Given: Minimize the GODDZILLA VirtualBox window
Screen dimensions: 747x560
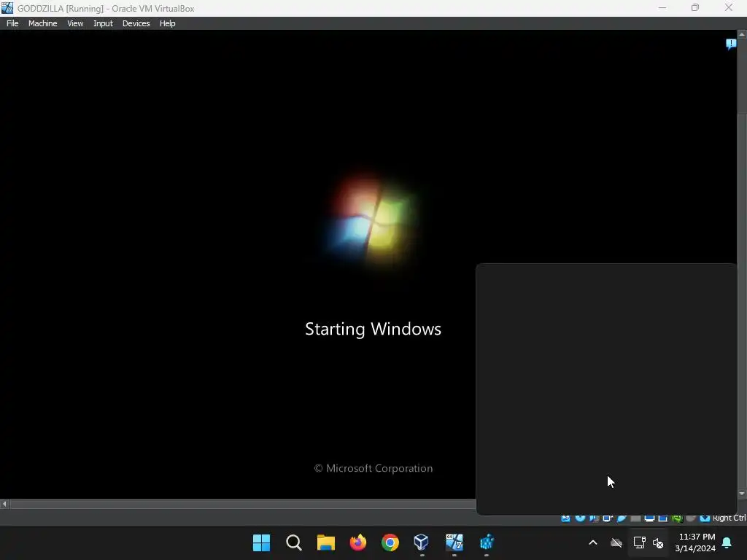Looking at the screenshot, I should pyautogui.click(x=662, y=8).
